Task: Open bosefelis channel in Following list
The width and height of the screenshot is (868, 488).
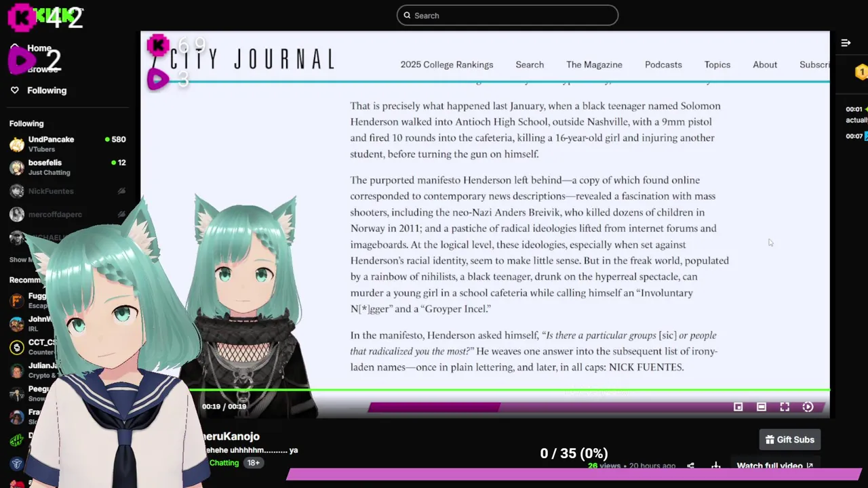Action: tap(68, 167)
